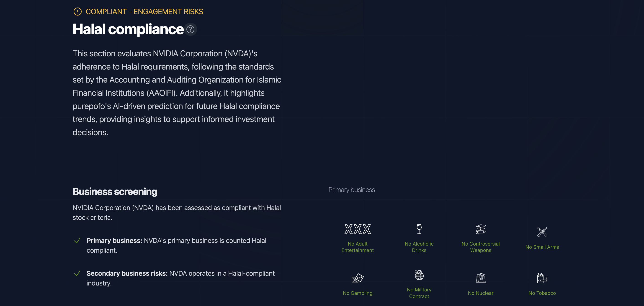This screenshot has width=644, height=306.
Task: Click the bold Primary business: bullet text
Action: pos(114,241)
